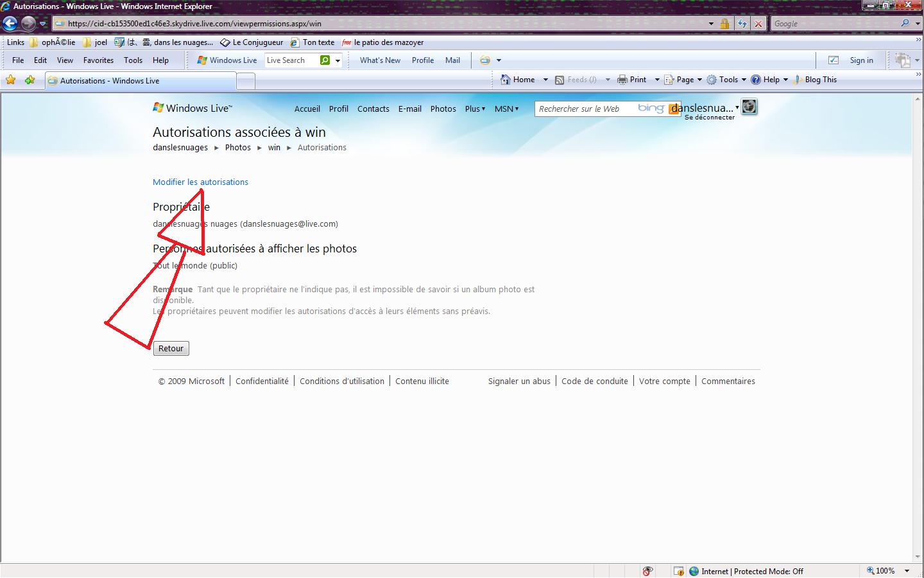Screen dimensions: 924x578
Task: Click the Live Search input field
Action: tap(291, 60)
